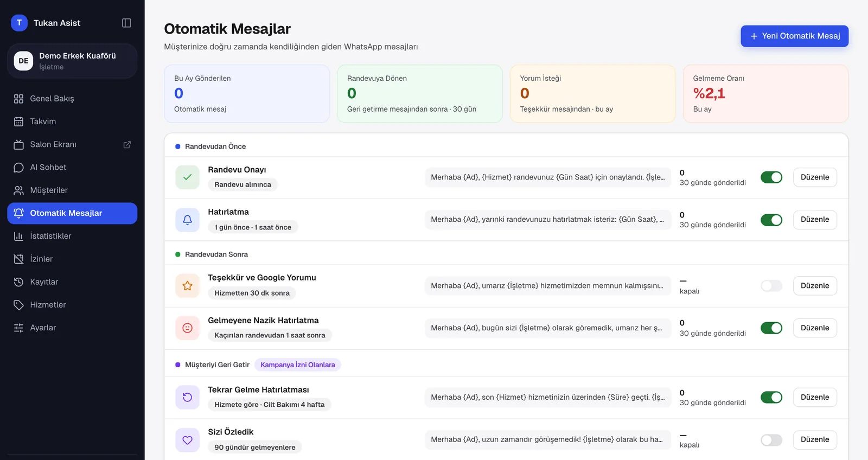Edit the Gelmeyene Nazik Hatırlatma message
Image resolution: width=868 pixels, height=460 pixels.
click(x=815, y=328)
